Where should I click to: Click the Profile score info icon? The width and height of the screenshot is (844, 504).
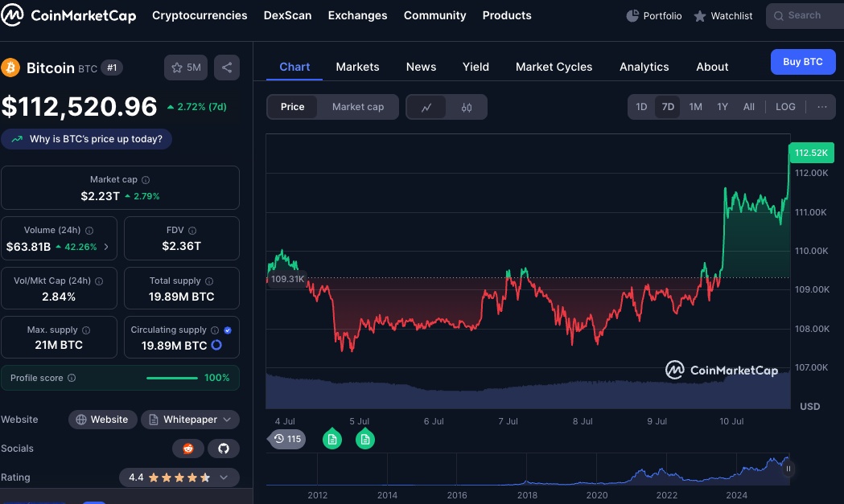pos(72,378)
